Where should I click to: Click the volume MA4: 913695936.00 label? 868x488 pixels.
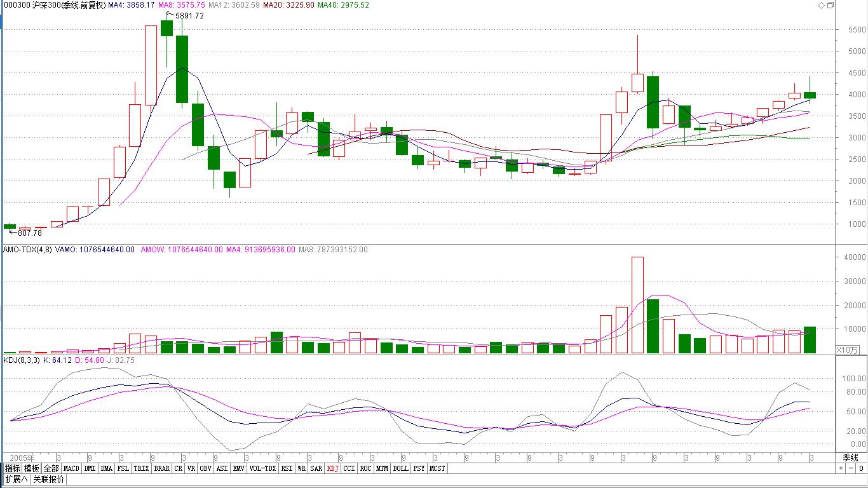pyautogui.click(x=261, y=250)
